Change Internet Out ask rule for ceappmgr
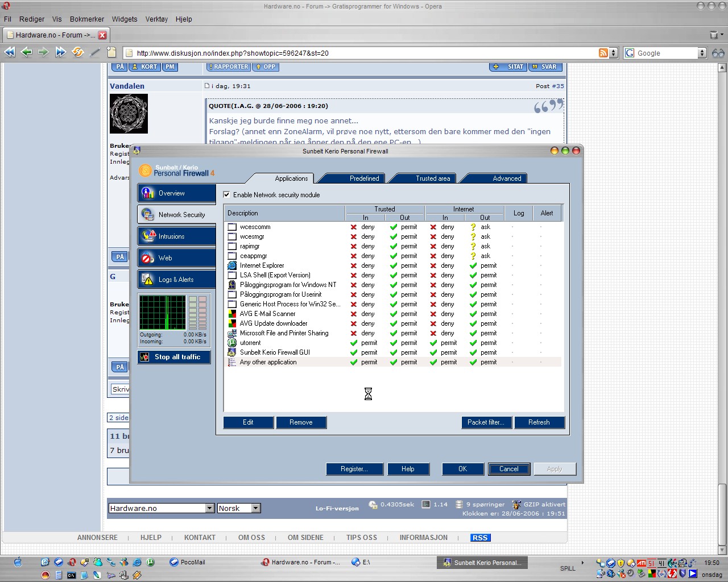Screen dimensions: 728x582 click(481, 256)
